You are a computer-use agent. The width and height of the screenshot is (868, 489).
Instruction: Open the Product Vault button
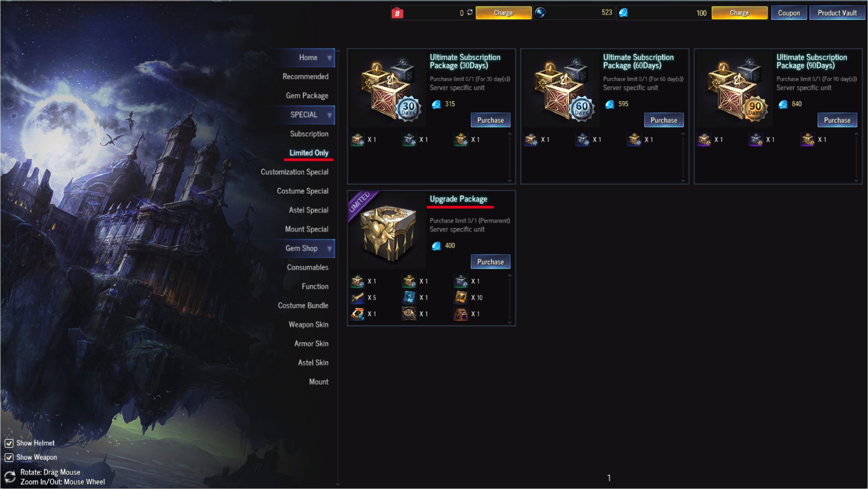pyautogui.click(x=837, y=13)
